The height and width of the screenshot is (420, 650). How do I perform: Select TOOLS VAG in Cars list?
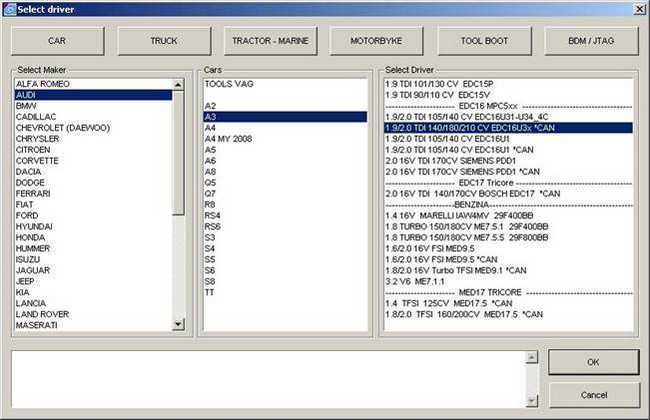[x=229, y=84]
